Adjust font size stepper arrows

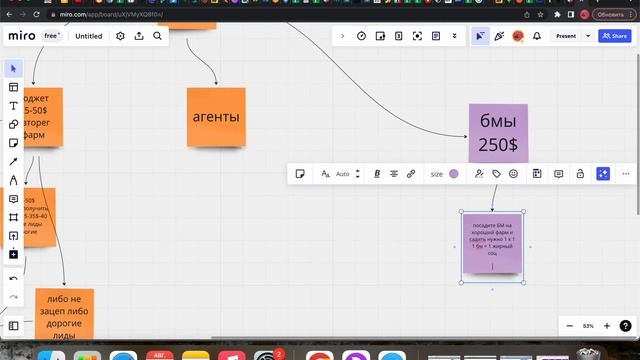pyautogui.click(x=358, y=174)
